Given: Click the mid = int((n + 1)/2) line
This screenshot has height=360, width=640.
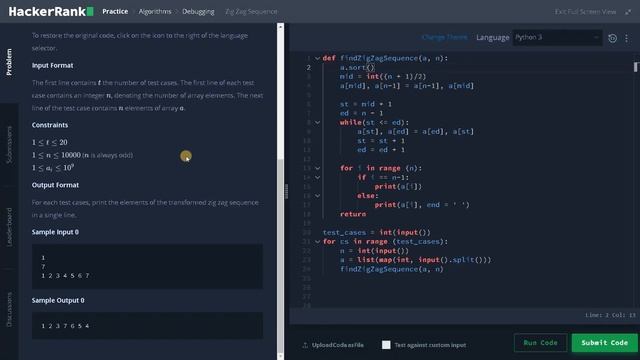Looking at the screenshot, I should 382,77.
